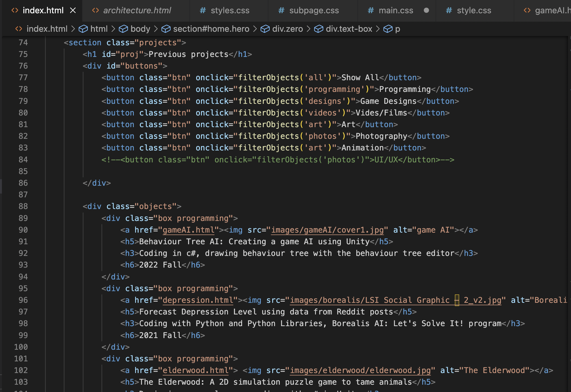
Task: Place cursor in 'Previous projects' heading text
Action: (x=189, y=54)
